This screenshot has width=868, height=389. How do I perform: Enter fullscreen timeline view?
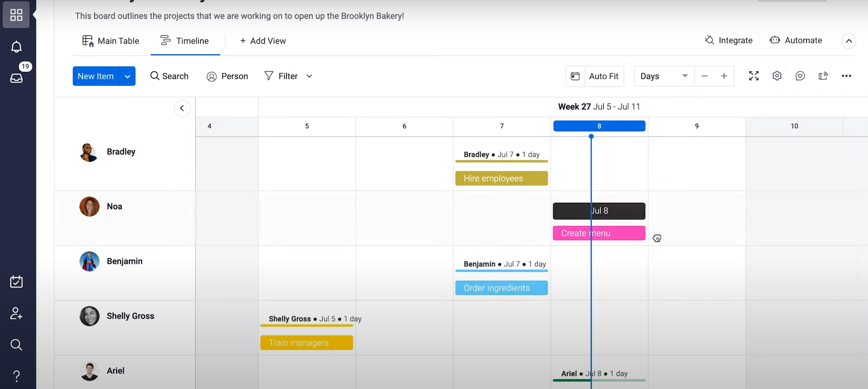[754, 76]
